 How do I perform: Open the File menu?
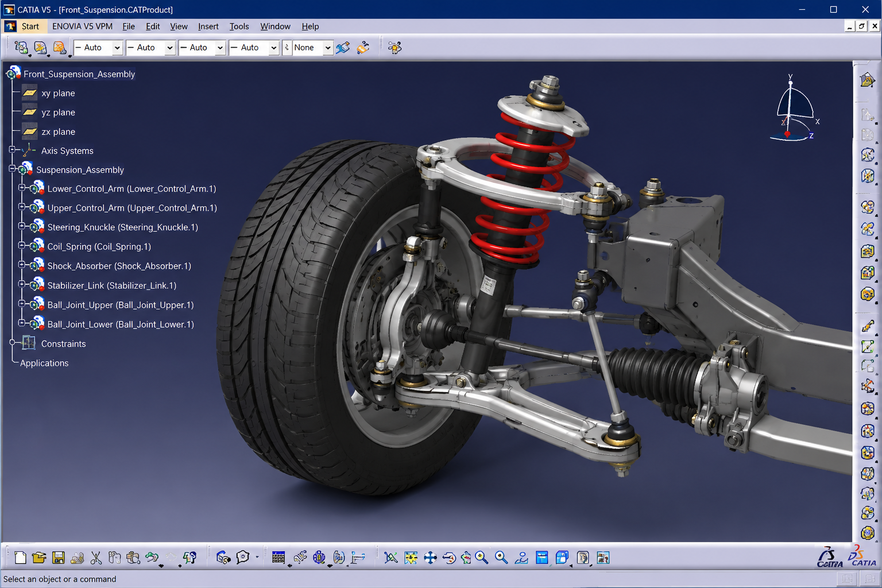129,26
